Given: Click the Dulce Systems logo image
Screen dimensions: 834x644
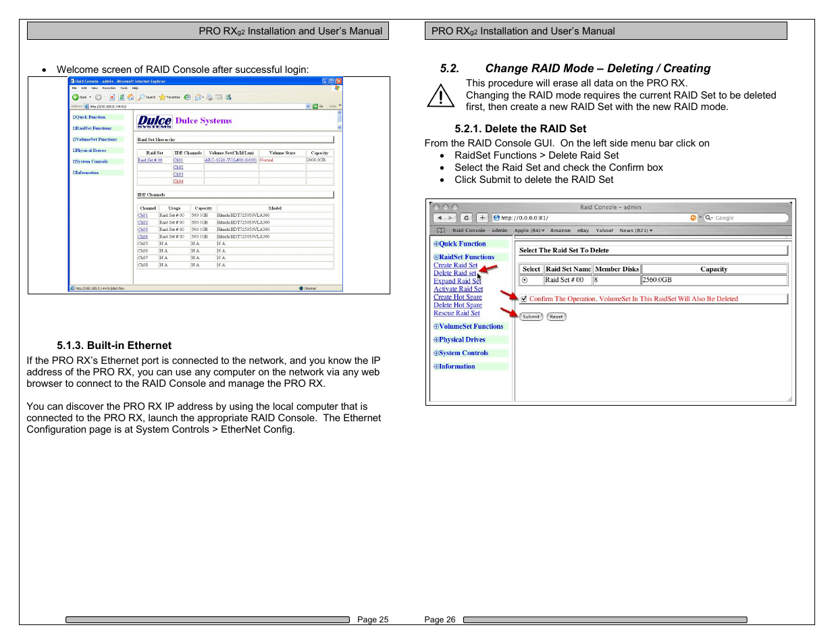Looking at the screenshot, I should pos(155,122).
